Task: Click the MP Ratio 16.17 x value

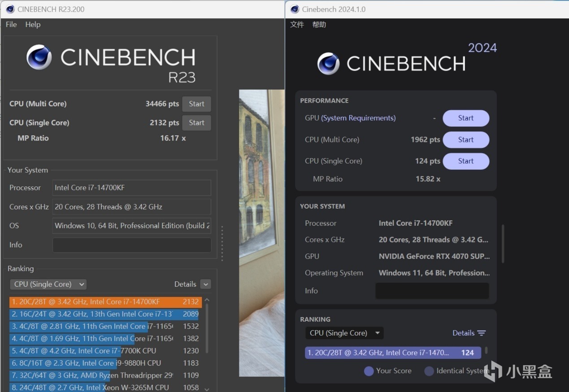Action: point(173,138)
